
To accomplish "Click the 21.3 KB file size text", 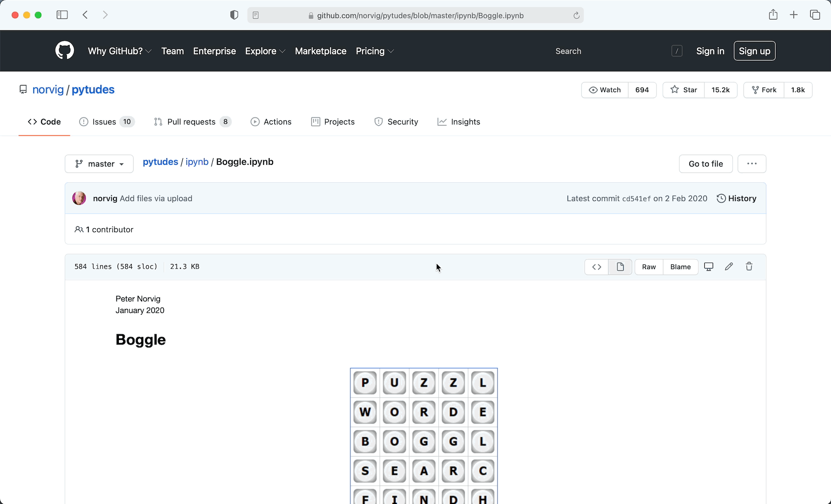I will 184,267.
